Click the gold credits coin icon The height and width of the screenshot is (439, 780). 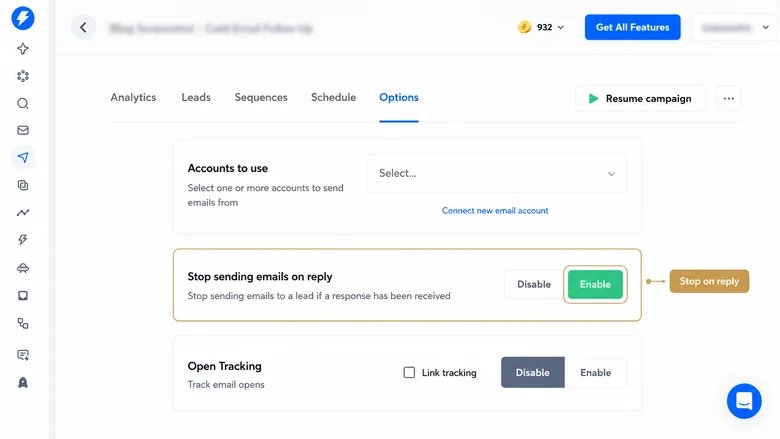point(524,27)
